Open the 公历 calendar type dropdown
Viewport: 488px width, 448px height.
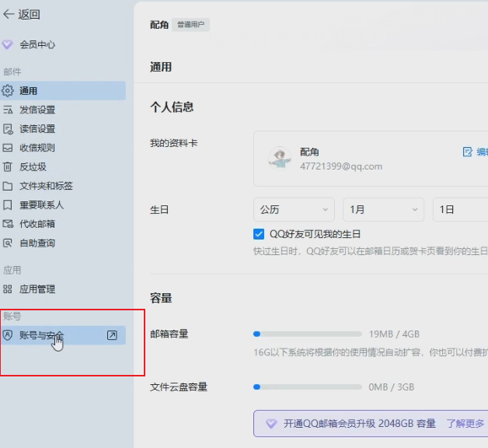pyautogui.click(x=294, y=209)
